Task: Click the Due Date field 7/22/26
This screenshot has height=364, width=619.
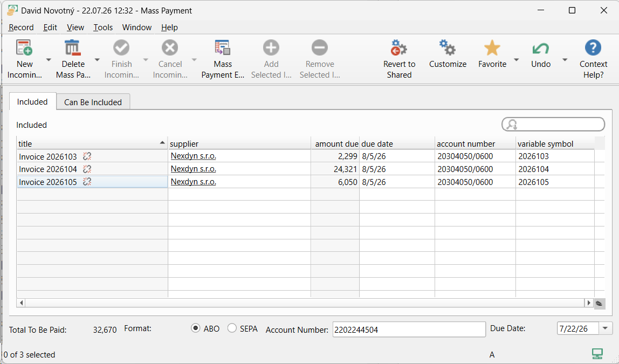Action: click(577, 328)
